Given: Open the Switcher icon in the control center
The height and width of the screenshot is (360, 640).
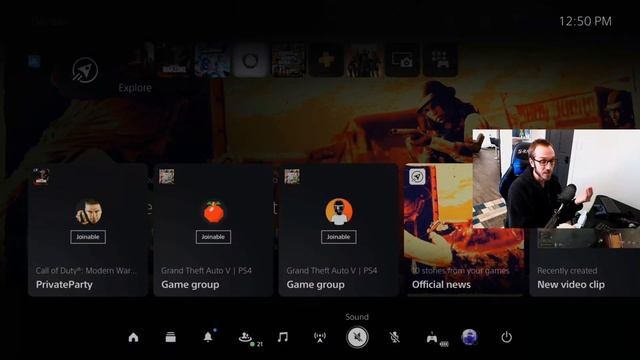Looking at the screenshot, I should [171, 337].
